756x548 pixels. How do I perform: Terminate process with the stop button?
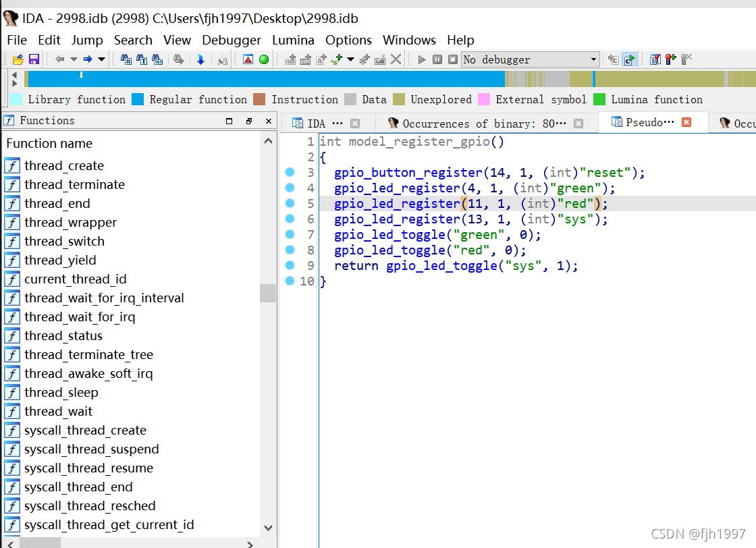(x=453, y=59)
